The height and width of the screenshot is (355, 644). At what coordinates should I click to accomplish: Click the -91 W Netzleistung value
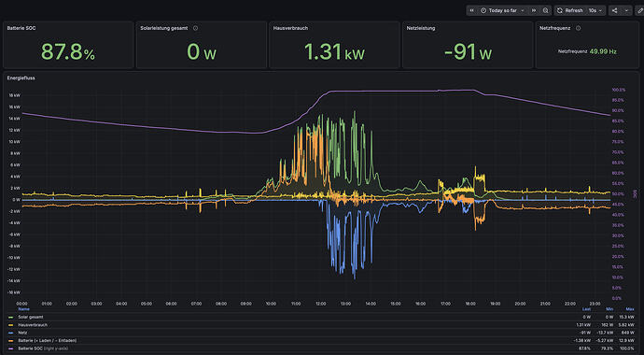click(468, 51)
